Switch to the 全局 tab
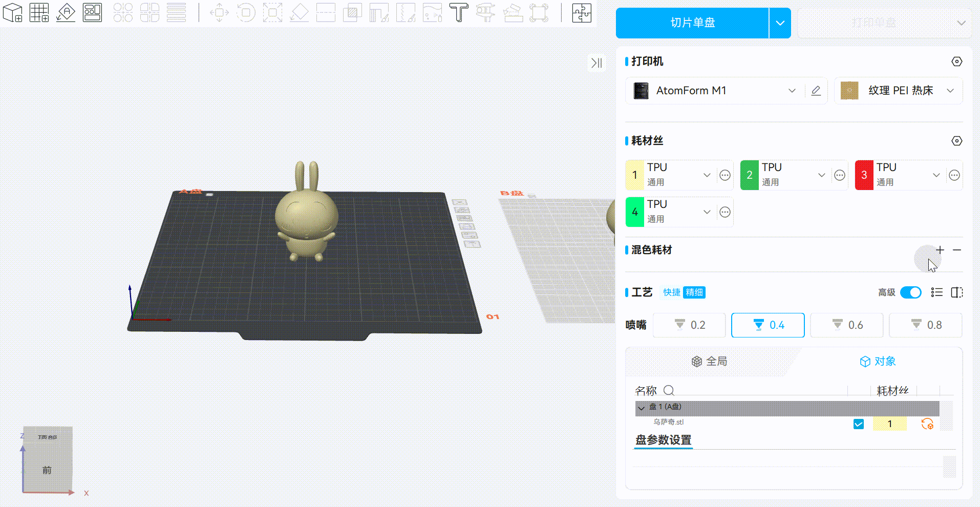Screen dimensions: 980x507 [x=709, y=362]
